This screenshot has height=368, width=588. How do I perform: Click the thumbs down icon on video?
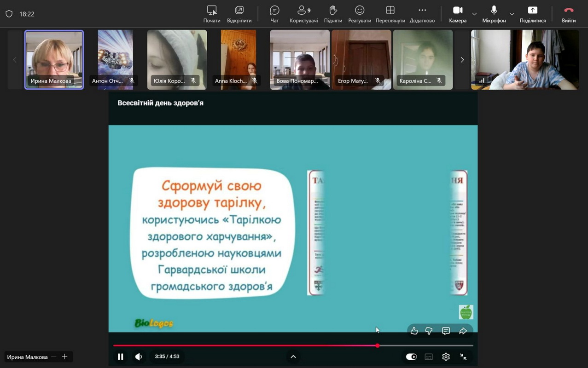(x=429, y=331)
